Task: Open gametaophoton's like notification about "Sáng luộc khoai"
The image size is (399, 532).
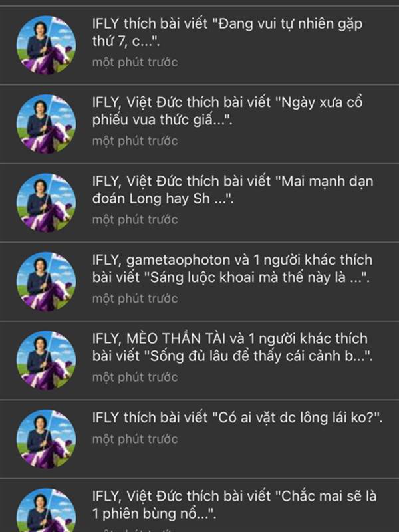Action: [x=199, y=281]
